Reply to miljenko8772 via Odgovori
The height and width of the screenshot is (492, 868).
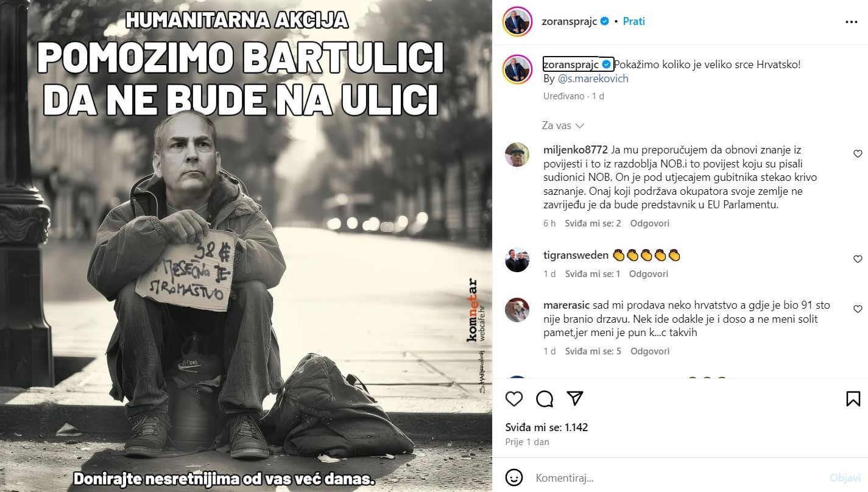(649, 223)
